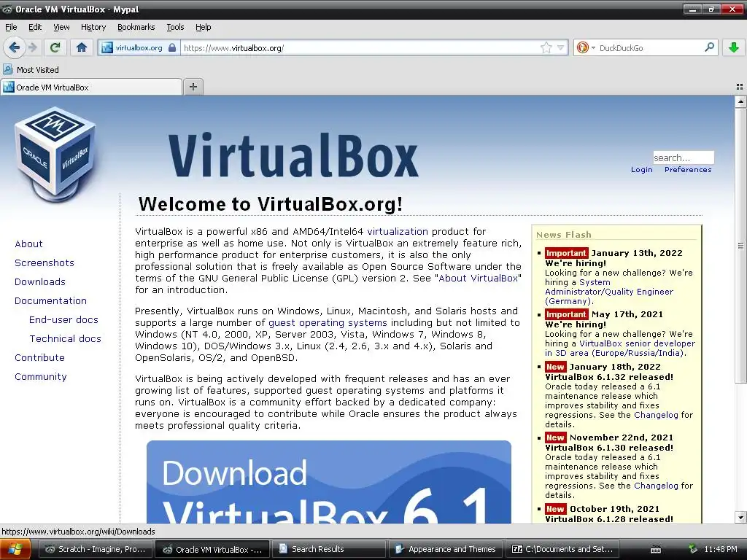Viewport: 747px width, 560px height.
Task: Open the DuckDuckGo search engine selector
Action: pos(586,47)
